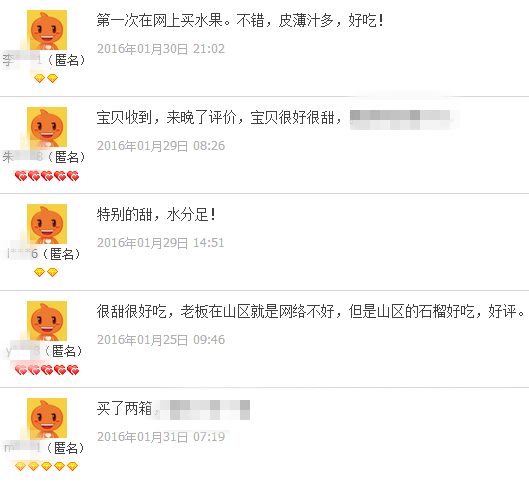Screen dimensions: 529x484
Task: Open the anonymous username starting with 李
Action: 43,60
